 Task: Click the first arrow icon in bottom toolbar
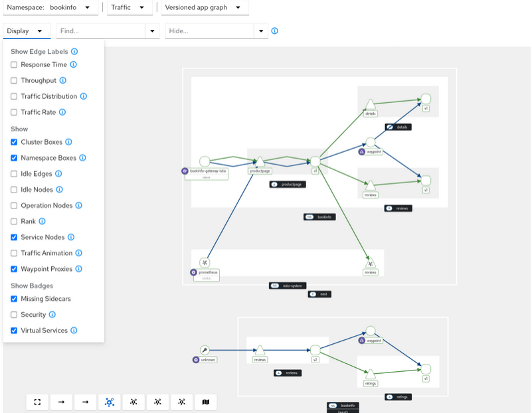61,402
